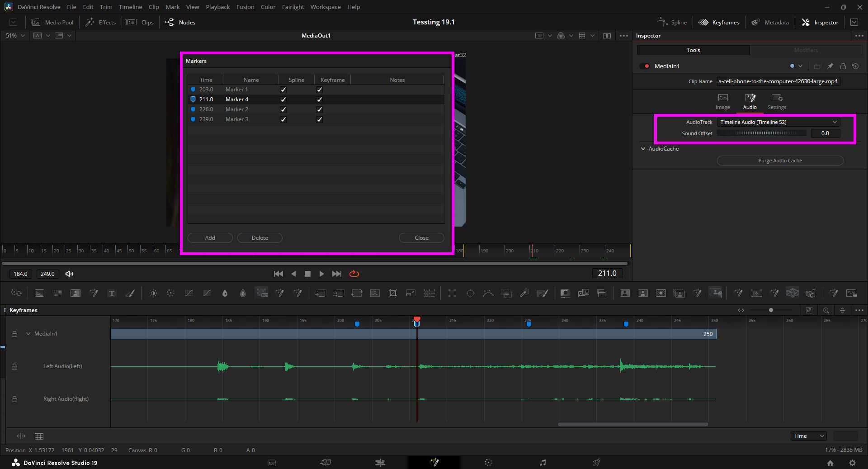868x469 pixels.
Task: Open Project Settings gear icon
Action: click(852, 463)
